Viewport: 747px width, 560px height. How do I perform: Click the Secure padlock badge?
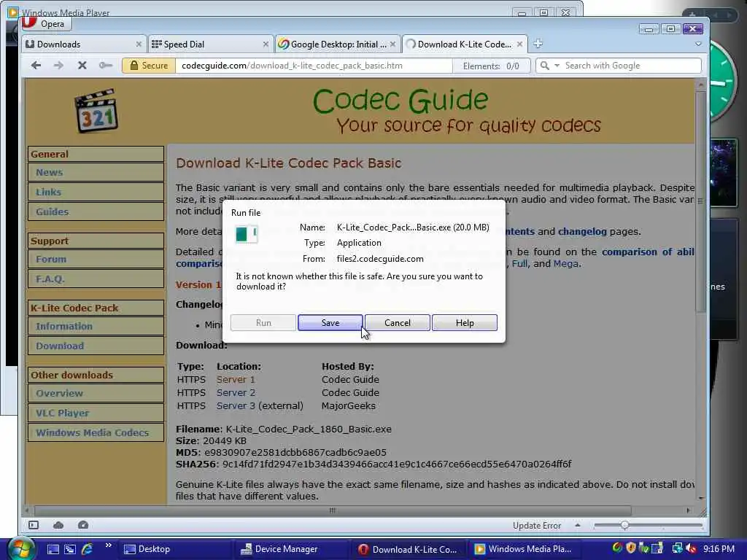(x=149, y=66)
